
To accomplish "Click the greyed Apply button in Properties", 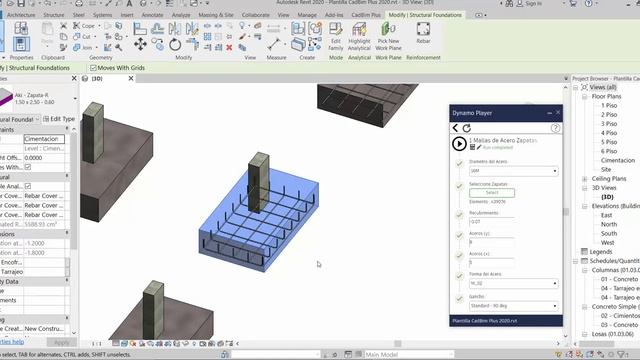I will [x=62, y=342].
